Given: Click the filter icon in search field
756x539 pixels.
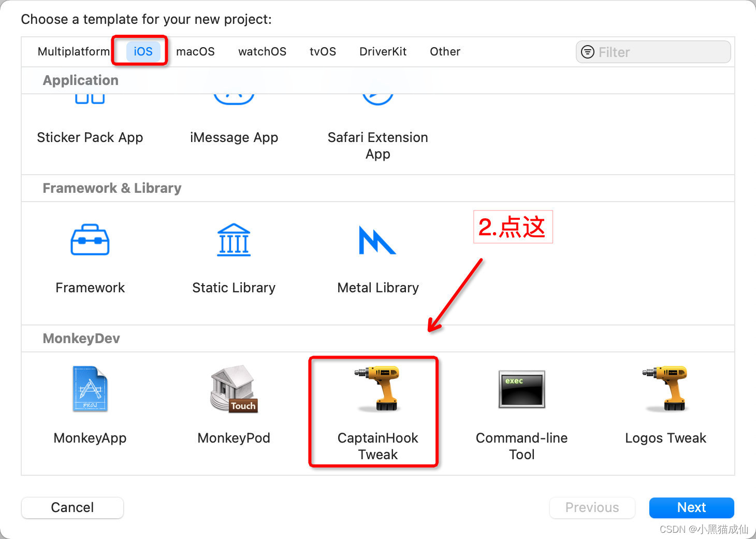Looking at the screenshot, I should [588, 52].
